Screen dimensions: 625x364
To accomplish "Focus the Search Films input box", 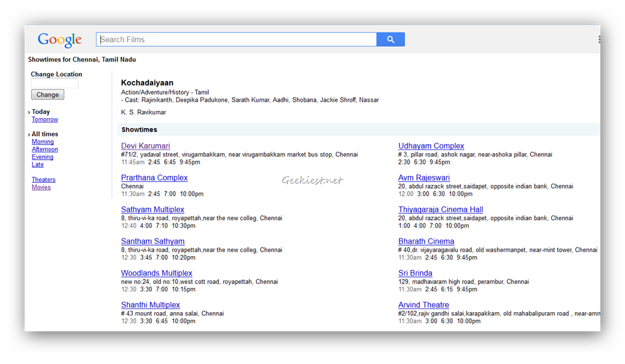I will [x=236, y=40].
